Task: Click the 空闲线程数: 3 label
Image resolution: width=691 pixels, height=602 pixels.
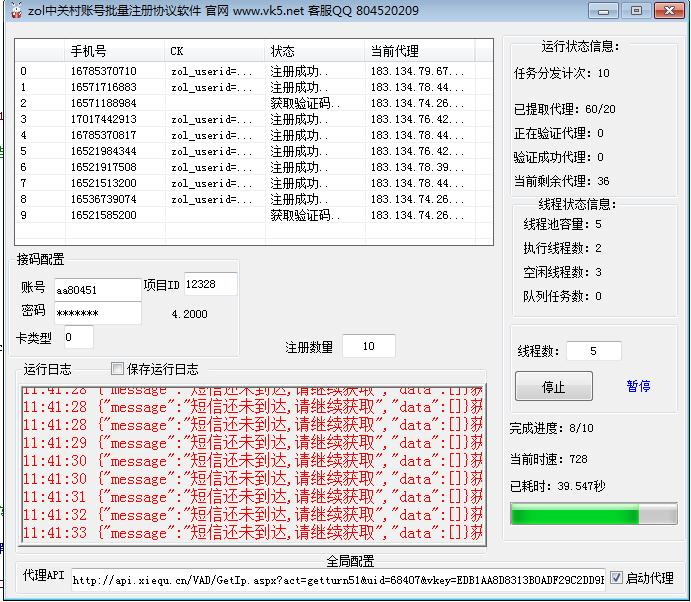Action: pos(562,272)
